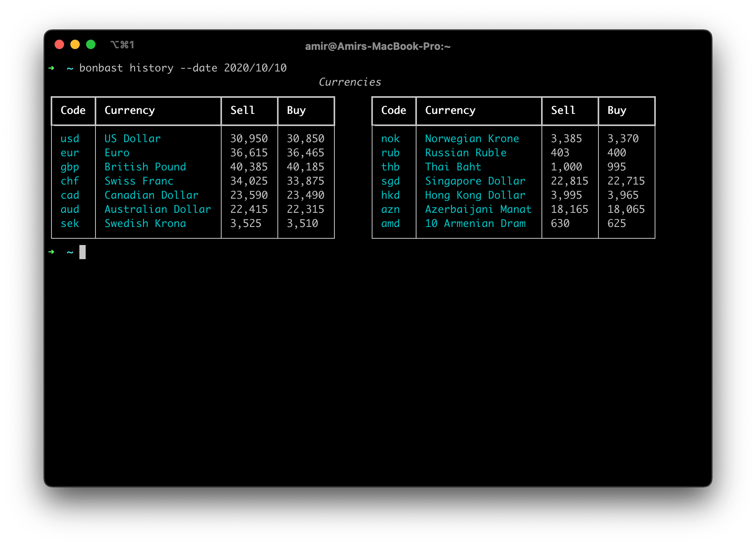
Task: Click the yellow minimize window button
Action: click(x=75, y=44)
